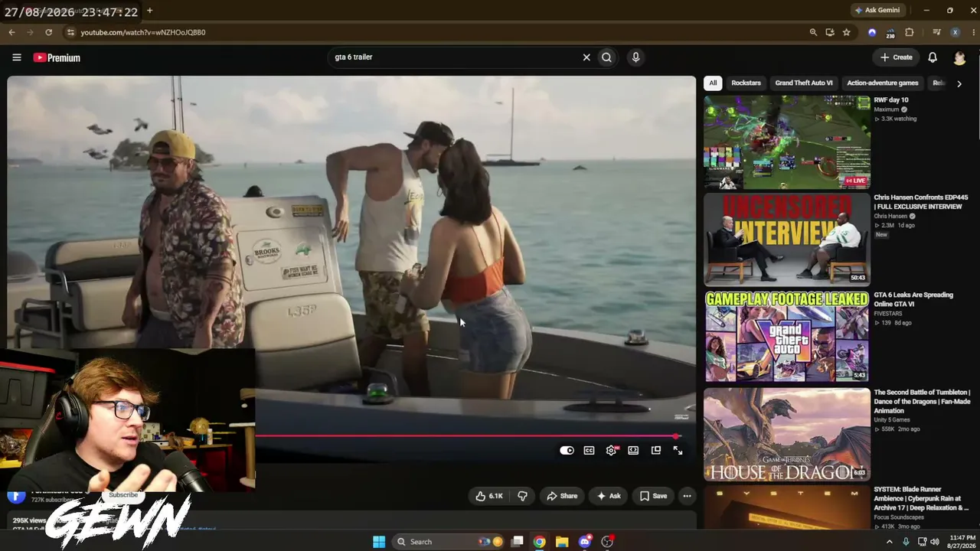This screenshot has width=980, height=551.
Task: Like the video with 6.1K likes
Action: point(488,496)
